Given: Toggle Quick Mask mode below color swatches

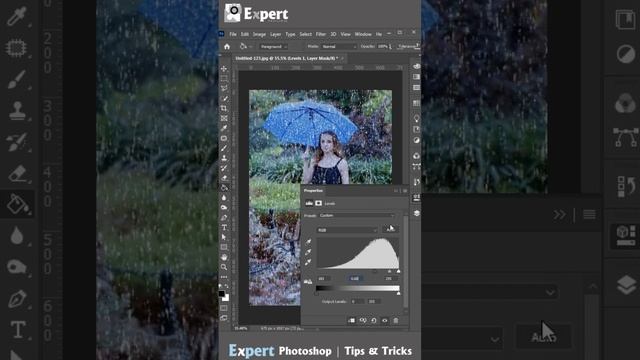Looking at the screenshot, I should [224, 308].
